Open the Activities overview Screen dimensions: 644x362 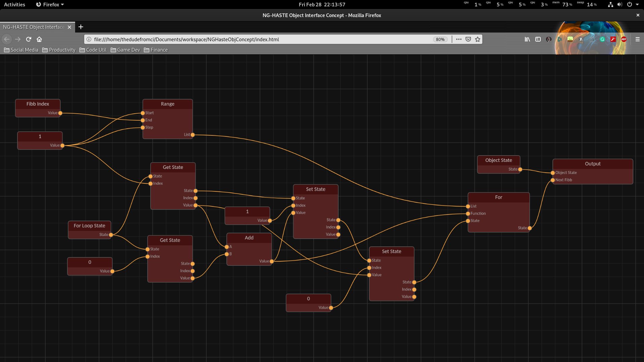click(x=14, y=4)
